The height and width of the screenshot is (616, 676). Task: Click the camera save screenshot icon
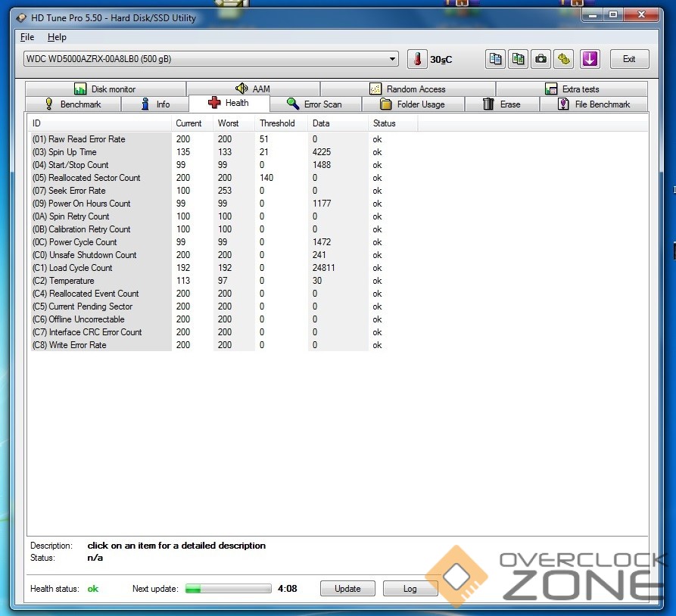541,59
